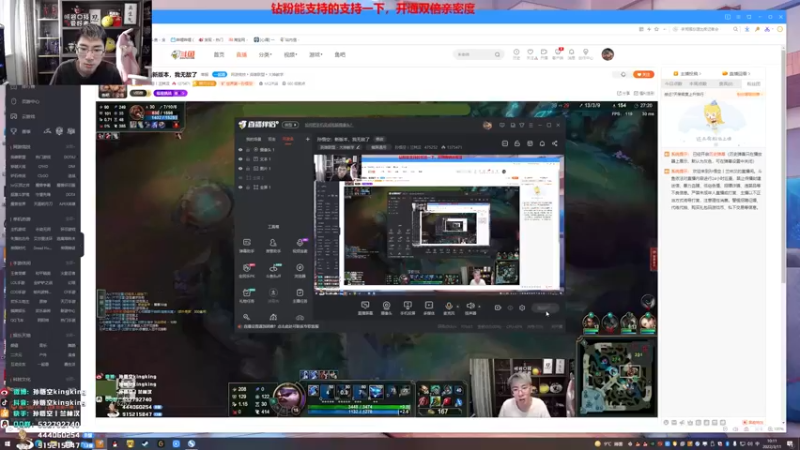This screenshot has height=450, width=800.
Task: Mute the 扬声器 speaker icon
Action: 470,306
